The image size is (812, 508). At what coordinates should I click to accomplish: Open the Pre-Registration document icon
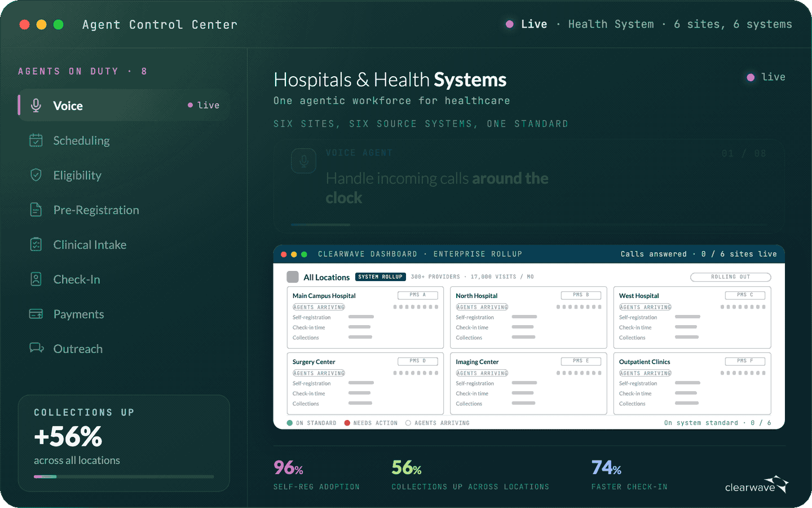(36, 210)
